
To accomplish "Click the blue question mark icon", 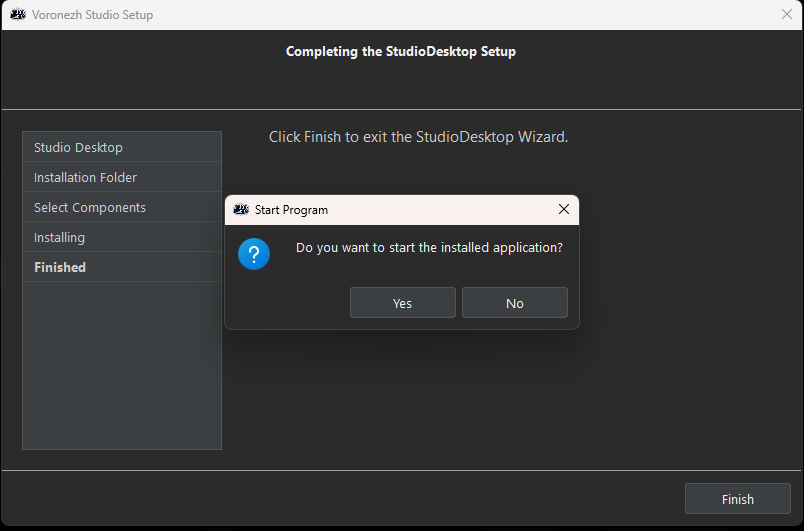I will (x=254, y=254).
